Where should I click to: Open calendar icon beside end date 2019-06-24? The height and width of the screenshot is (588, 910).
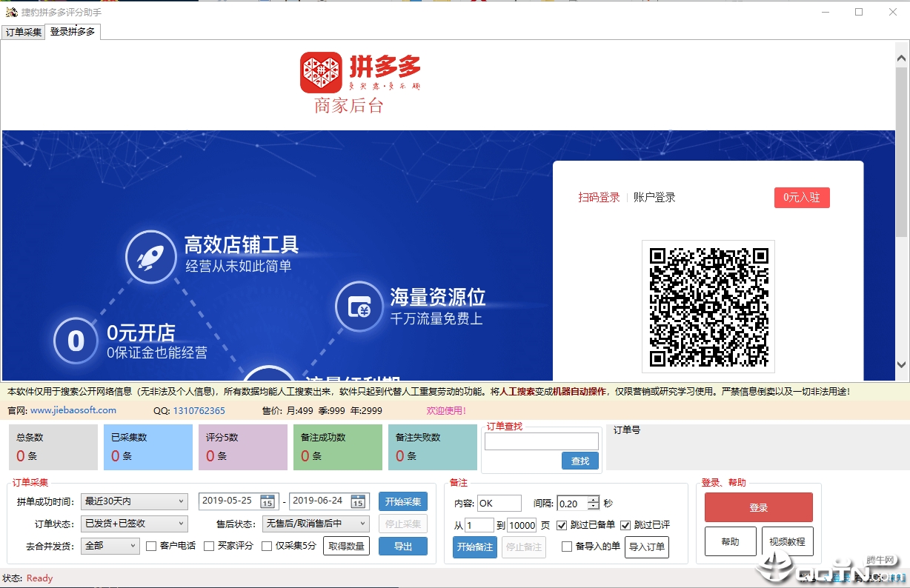[358, 501]
